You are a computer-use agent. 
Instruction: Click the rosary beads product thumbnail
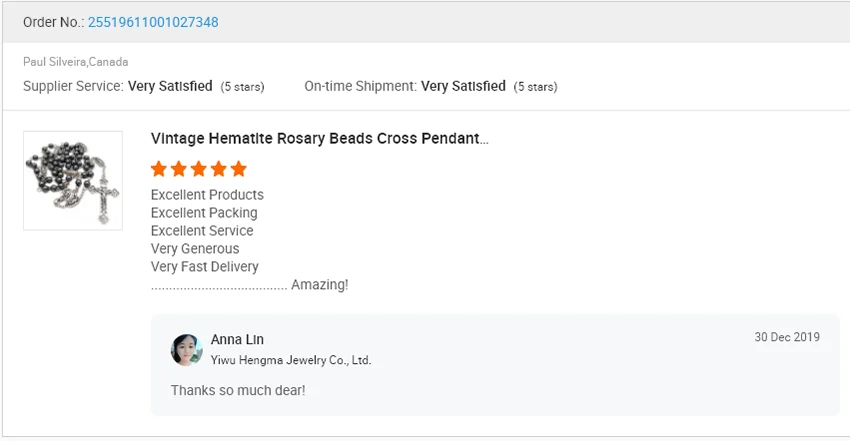pos(73,181)
